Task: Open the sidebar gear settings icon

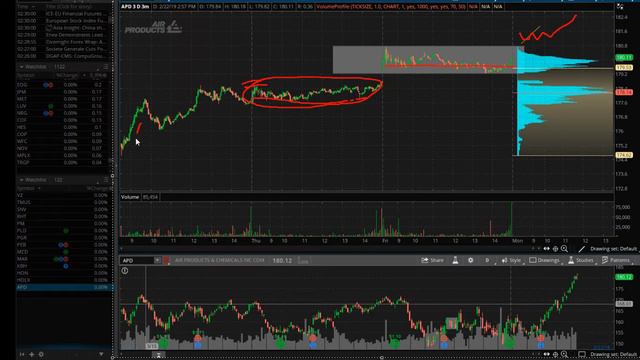Action: (41, 354)
